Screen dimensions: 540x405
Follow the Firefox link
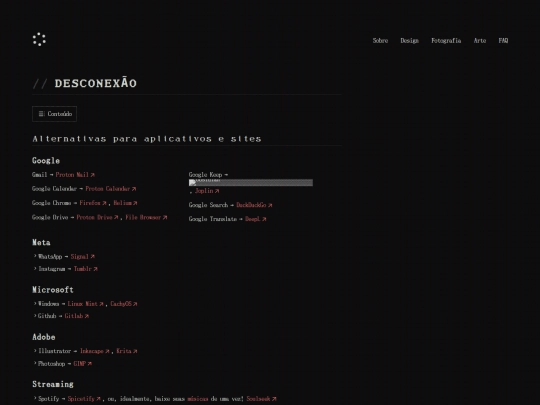point(93,203)
